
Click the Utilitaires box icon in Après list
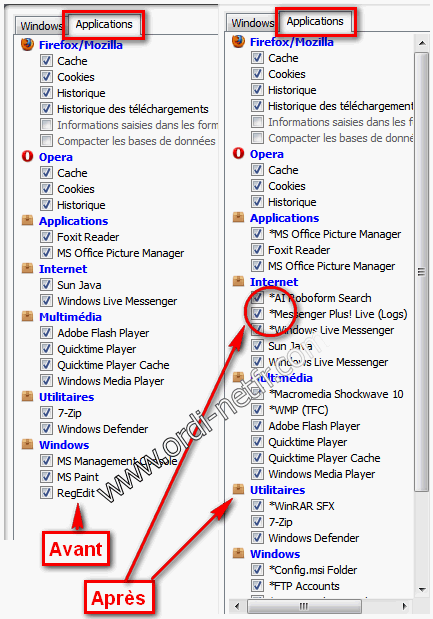coord(238,490)
